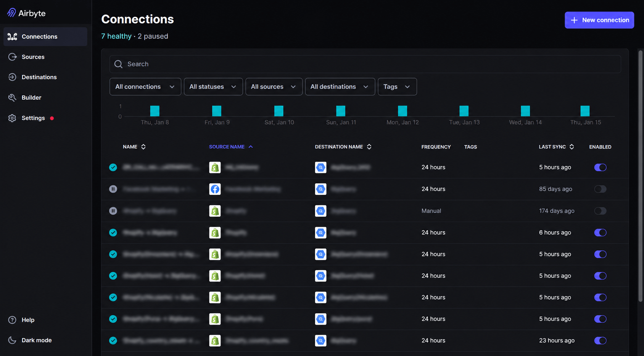Click into the Search field
The height and width of the screenshot is (356, 644).
[x=365, y=64]
